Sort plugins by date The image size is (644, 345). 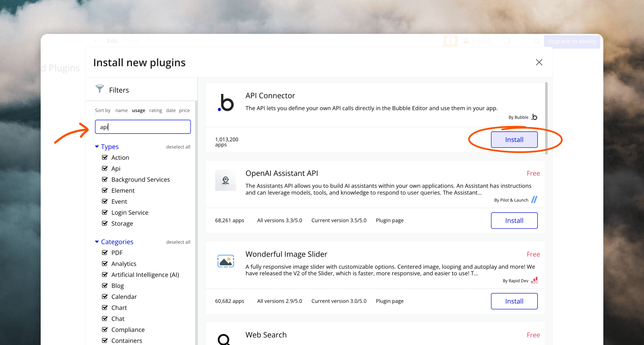point(171,110)
